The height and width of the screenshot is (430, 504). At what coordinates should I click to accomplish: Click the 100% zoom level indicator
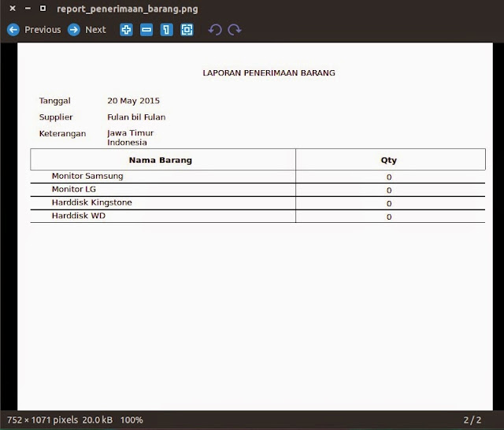coord(132,420)
